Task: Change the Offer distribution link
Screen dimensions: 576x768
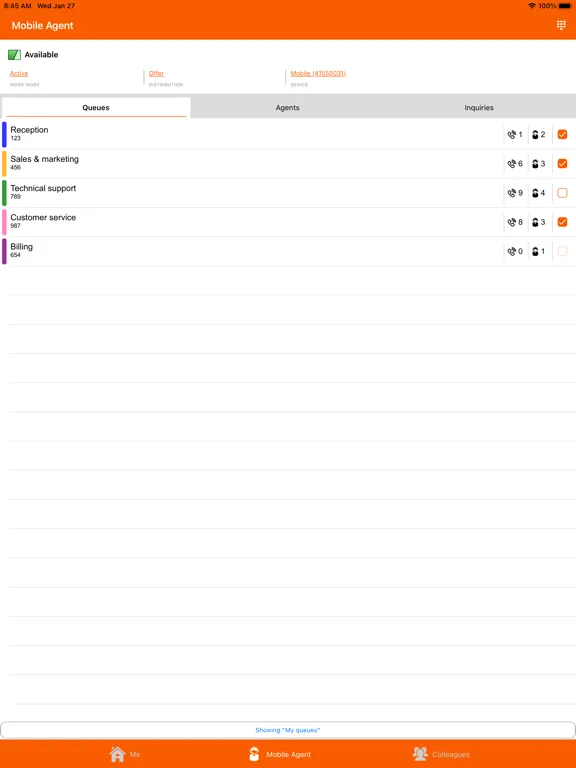Action: click(156, 73)
